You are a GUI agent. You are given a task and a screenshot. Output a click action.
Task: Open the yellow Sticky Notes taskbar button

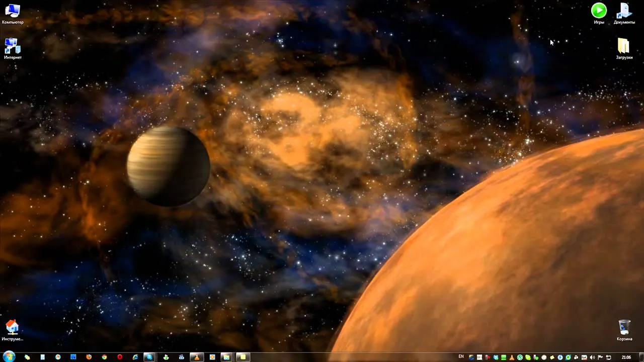(243, 357)
